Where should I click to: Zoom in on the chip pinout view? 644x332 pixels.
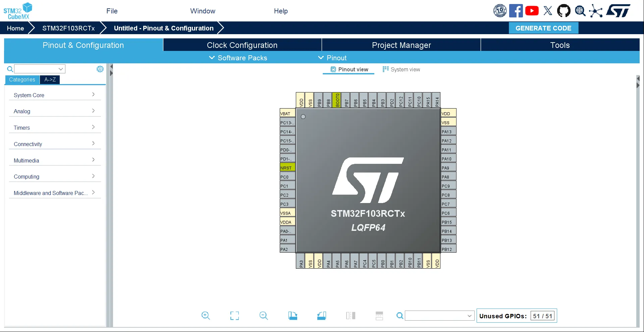point(206,316)
